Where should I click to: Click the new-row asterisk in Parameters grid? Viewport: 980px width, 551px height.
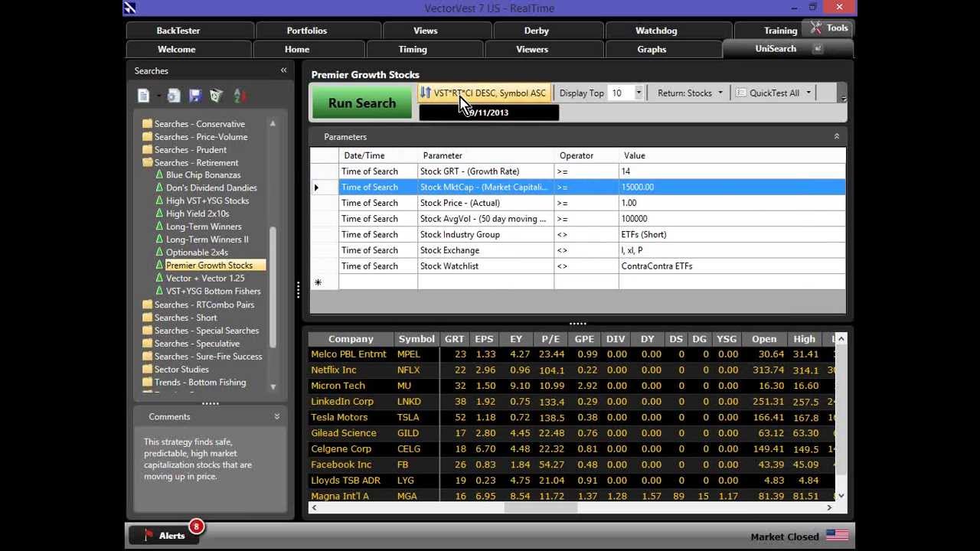[x=318, y=282]
